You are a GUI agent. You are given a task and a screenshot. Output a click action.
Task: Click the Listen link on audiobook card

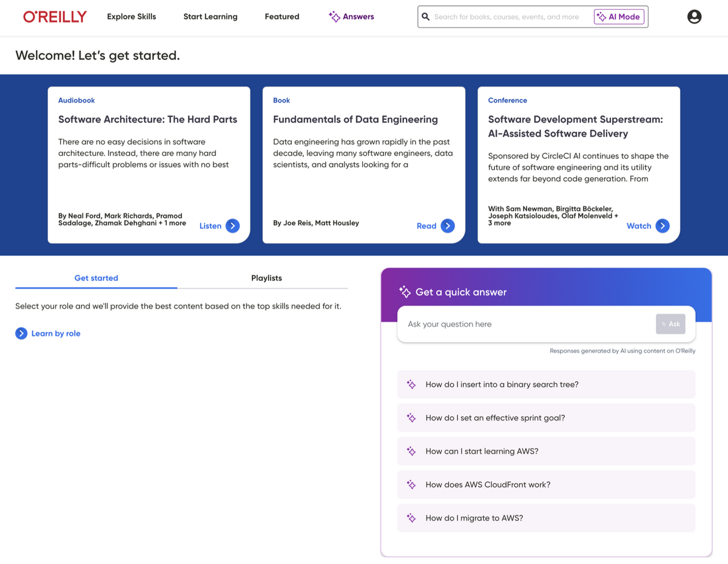[211, 226]
